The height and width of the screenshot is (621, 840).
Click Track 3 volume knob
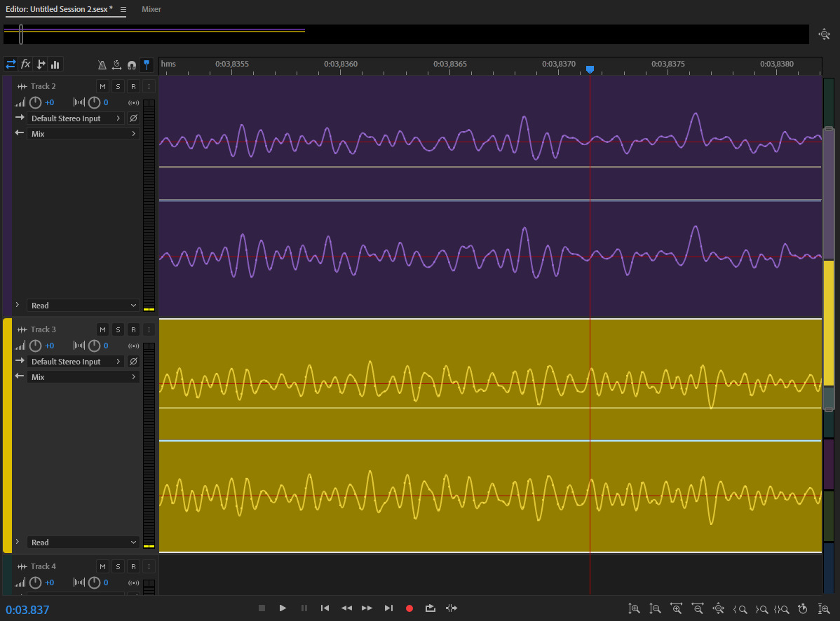36,346
